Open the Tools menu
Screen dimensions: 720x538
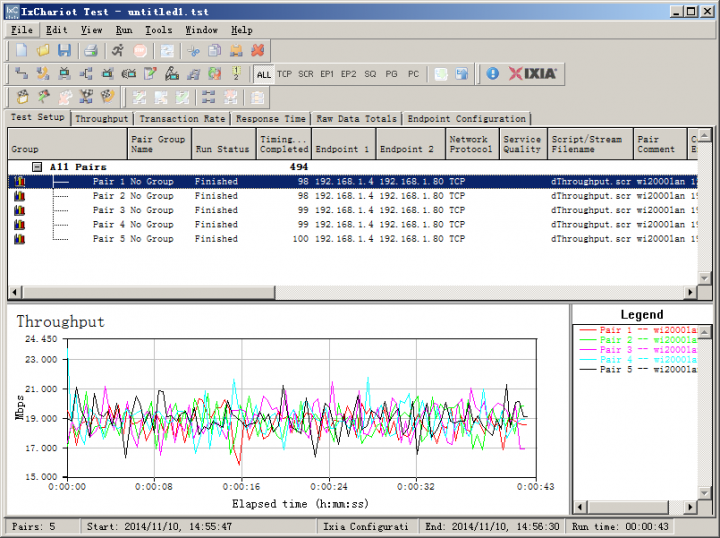coord(158,30)
